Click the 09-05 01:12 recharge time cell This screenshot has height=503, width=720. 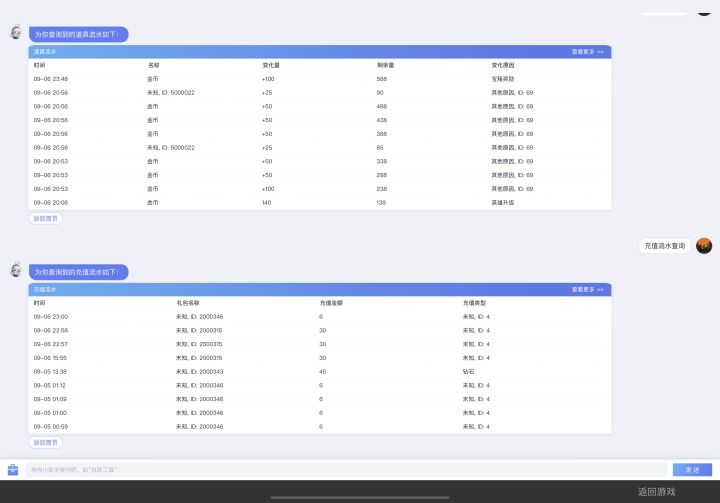pyautogui.click(x=50, y=385)
